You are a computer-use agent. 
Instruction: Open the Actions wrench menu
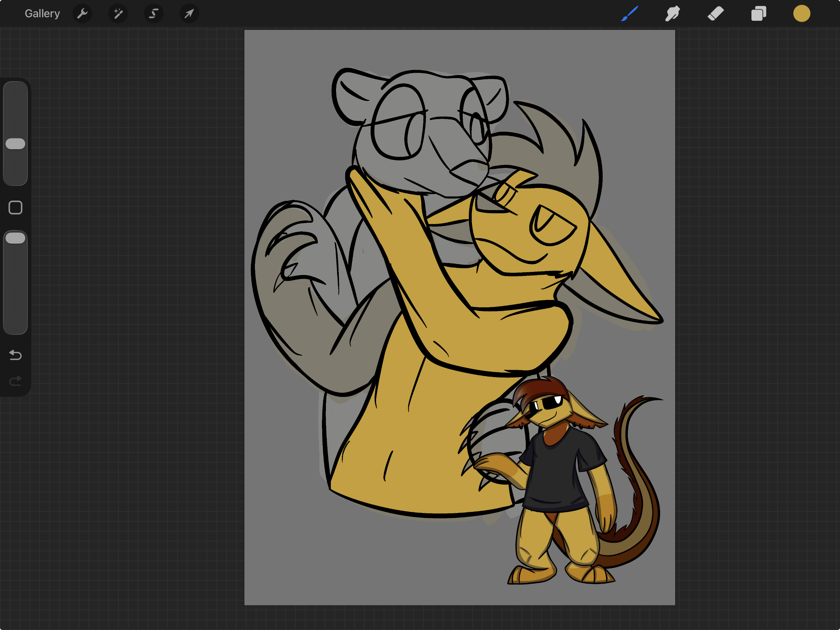(82, 14)
